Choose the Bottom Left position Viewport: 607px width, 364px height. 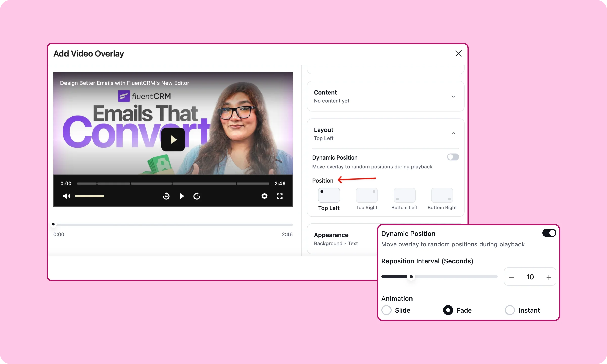(404, 199)
